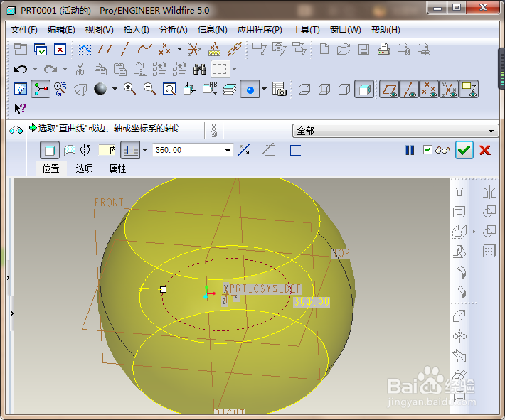Click the zoom in magnifier

[129, 89]
